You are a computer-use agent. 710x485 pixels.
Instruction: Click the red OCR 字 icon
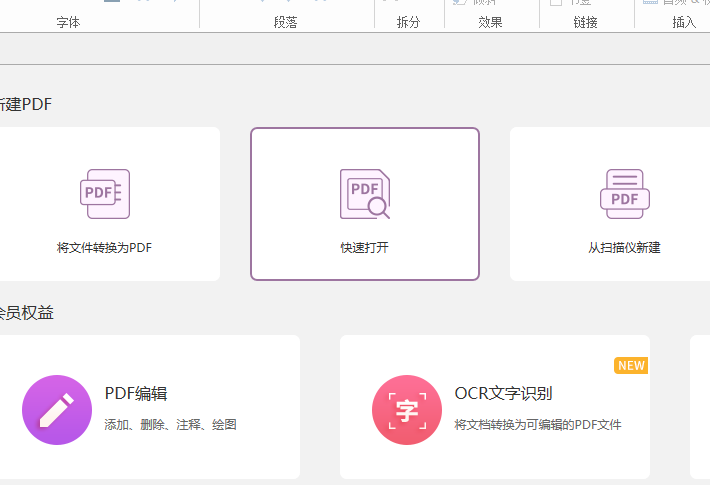[x=407, y=410]
